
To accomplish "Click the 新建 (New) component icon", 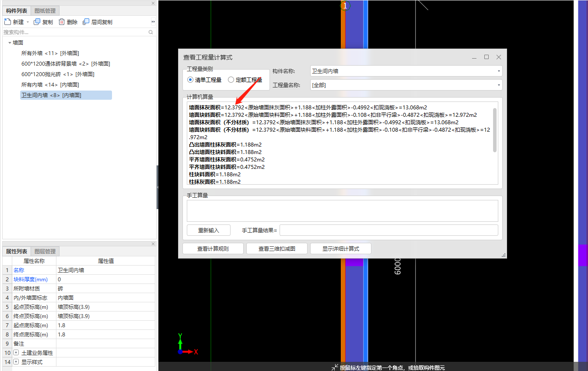I will [7, 22].
